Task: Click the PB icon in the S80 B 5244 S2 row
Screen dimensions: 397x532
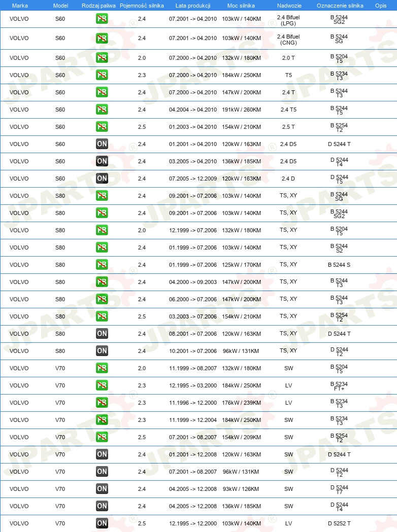Action: [102, 247]
